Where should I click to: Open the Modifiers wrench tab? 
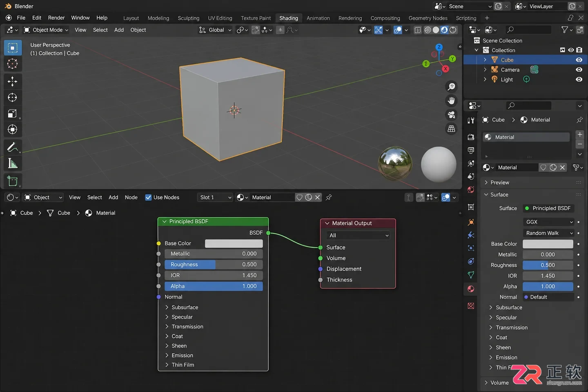(x=471, y=235)
